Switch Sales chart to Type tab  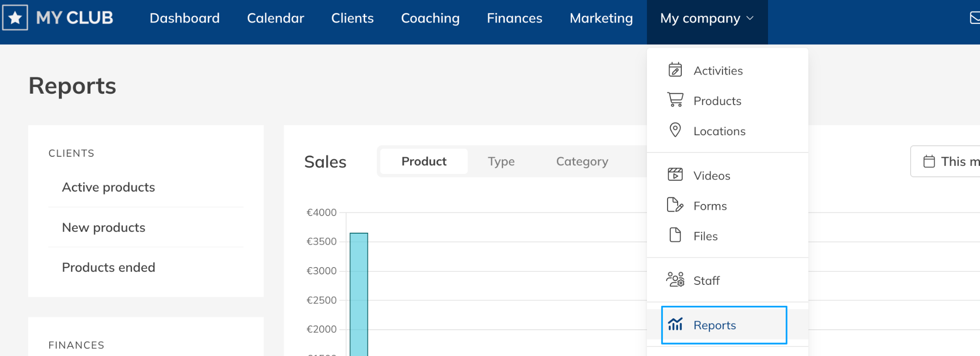click(501, 162)
